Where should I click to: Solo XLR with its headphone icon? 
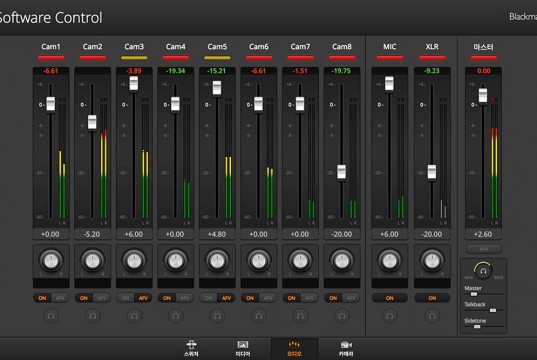click(x=432, y=315)
